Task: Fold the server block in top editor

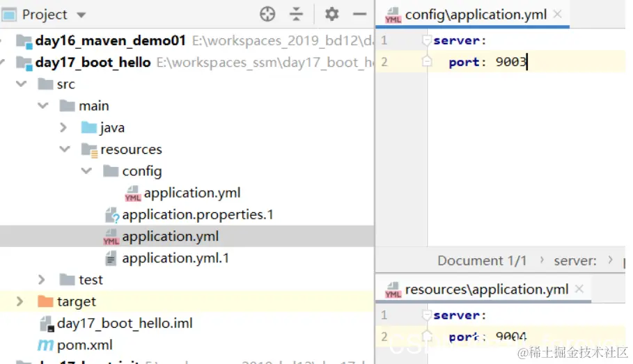Action: coord(426,40)
